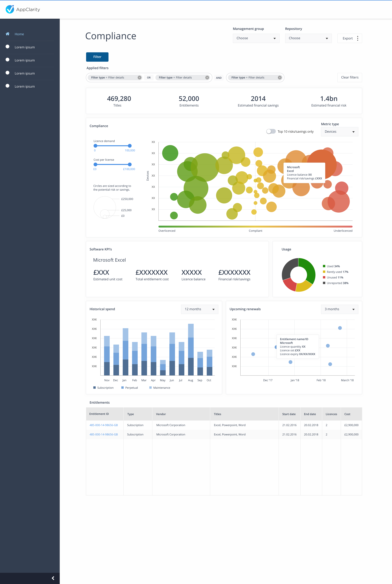Screen dimensions: 392x584
Task: Click Rarely used 17% legend item
Action: (336, 272)
